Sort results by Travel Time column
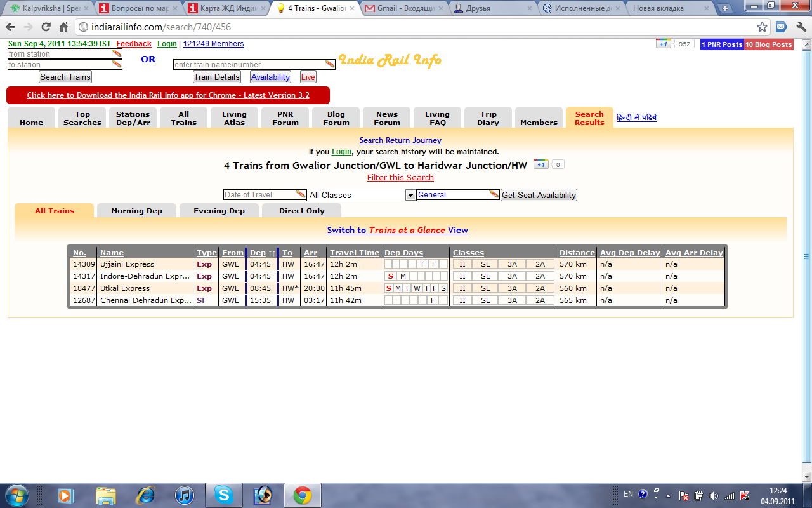The image size is (812, 508). click(354, 253)
